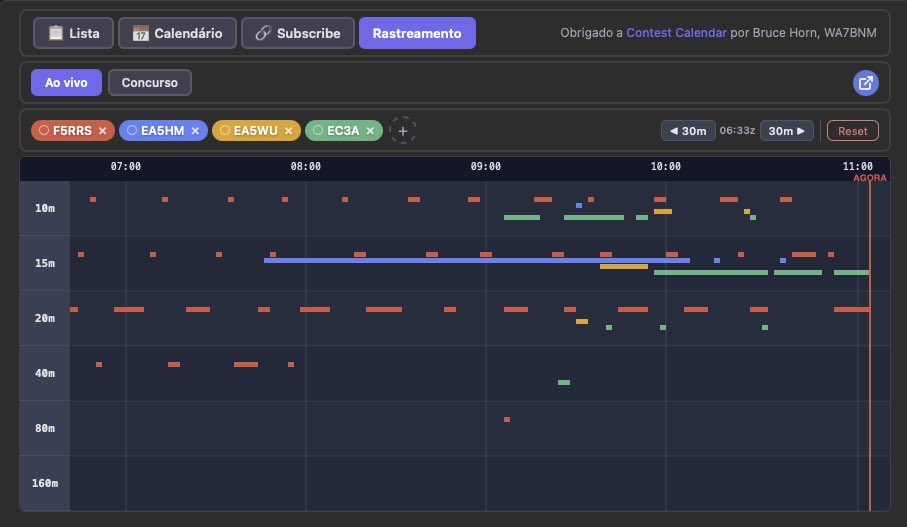
Task: Toggle the EA5WU circle indicator
Action: (225, 131)
